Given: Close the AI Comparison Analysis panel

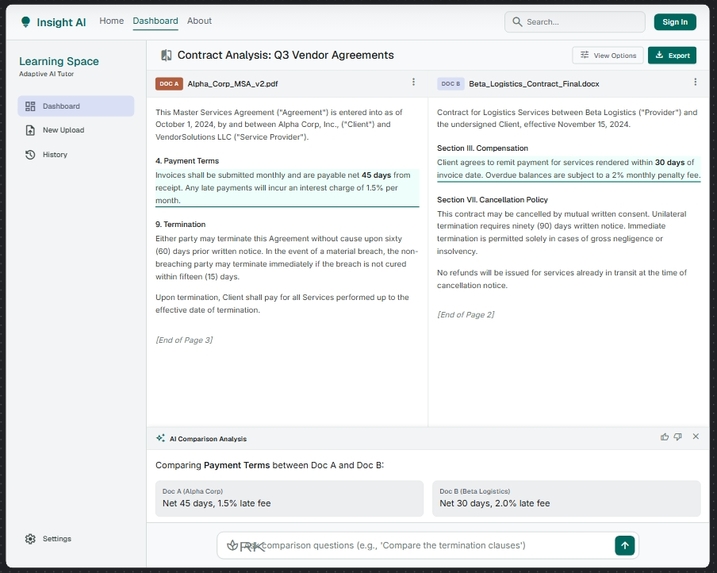Looking at the screenshot, I should (696, 436).
